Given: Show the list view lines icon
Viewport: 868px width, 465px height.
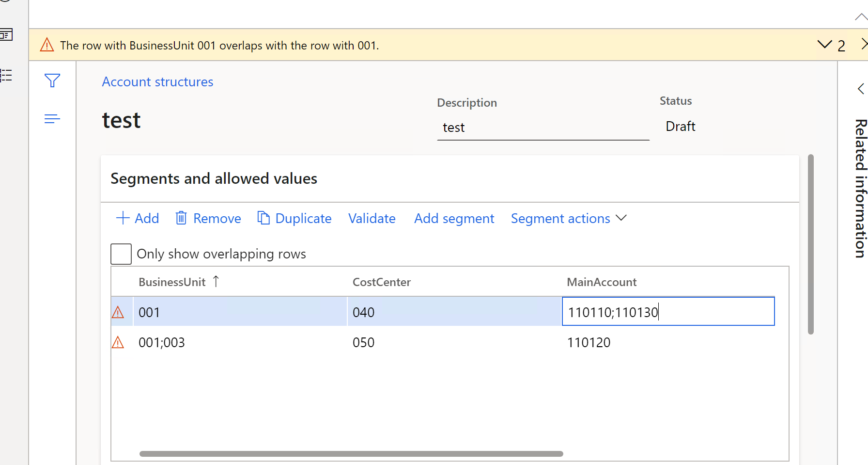Looking at the screenshot, I should [x=52, y=119].
